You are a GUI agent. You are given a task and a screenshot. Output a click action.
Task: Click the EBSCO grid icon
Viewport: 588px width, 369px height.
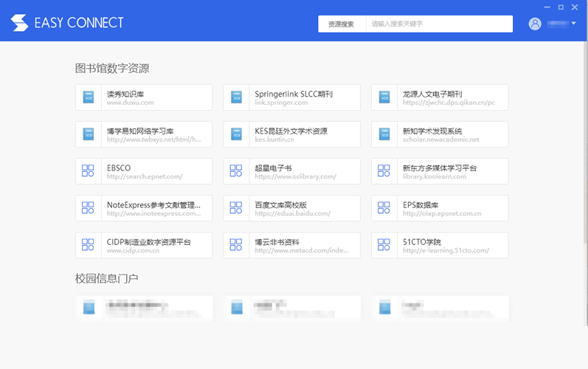(89, 171)
